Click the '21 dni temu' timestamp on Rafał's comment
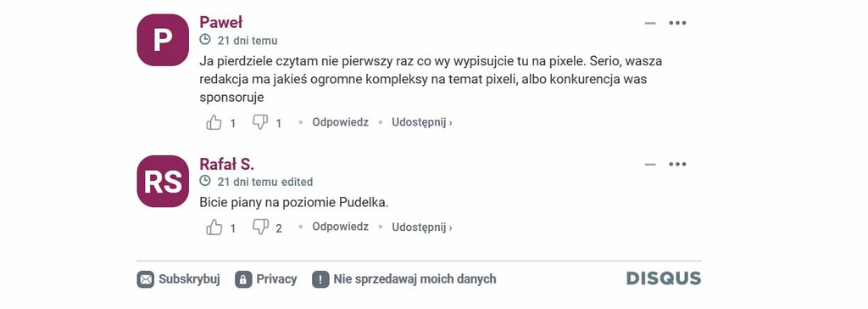The image size is (868, 309). pos(248,182)
